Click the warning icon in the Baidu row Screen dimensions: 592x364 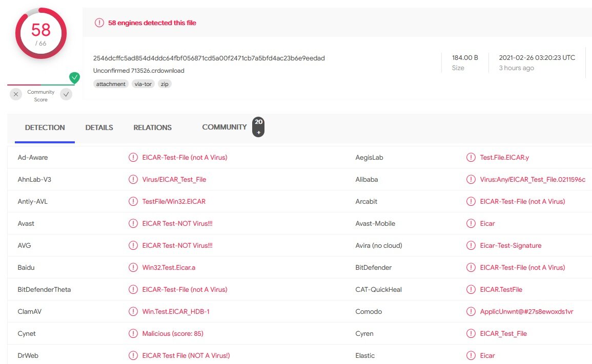133,267
